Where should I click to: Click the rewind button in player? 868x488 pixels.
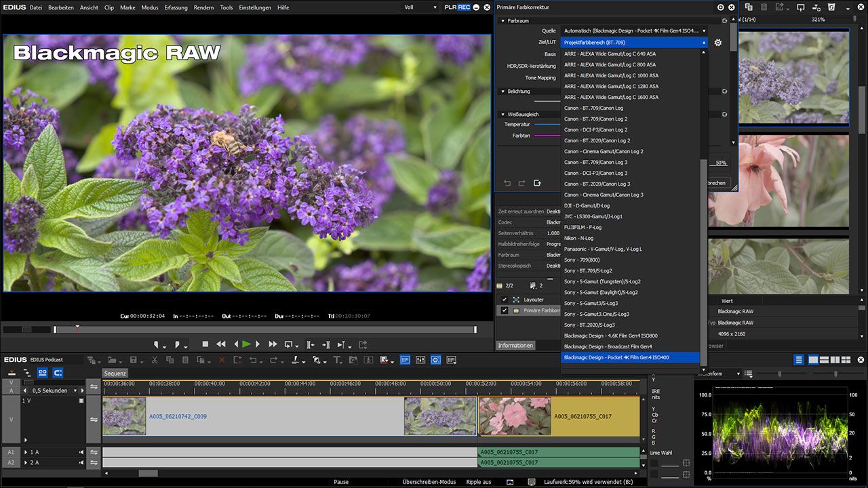point(220,344)
